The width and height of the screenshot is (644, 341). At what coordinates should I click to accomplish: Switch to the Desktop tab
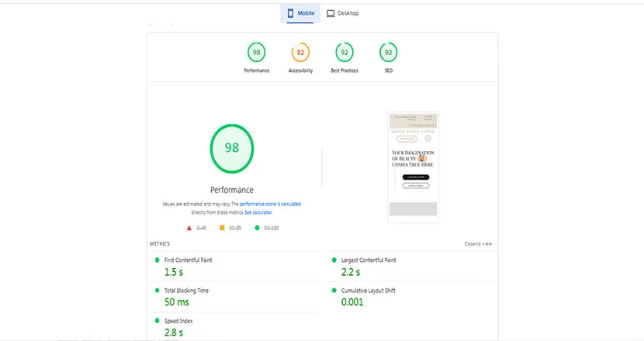point(343,13)
